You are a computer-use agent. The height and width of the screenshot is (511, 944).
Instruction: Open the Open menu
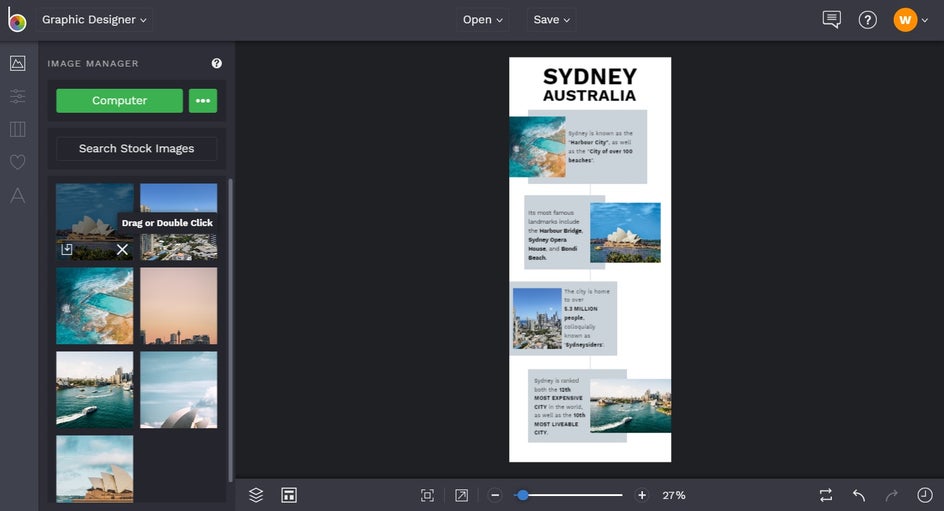point(483,20)
